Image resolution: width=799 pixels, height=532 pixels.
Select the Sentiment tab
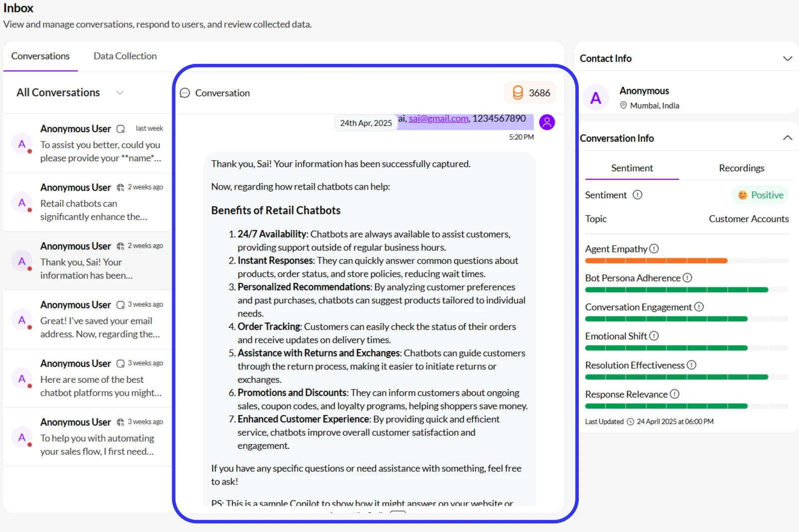pyautogui.click(x=631, y=168)
